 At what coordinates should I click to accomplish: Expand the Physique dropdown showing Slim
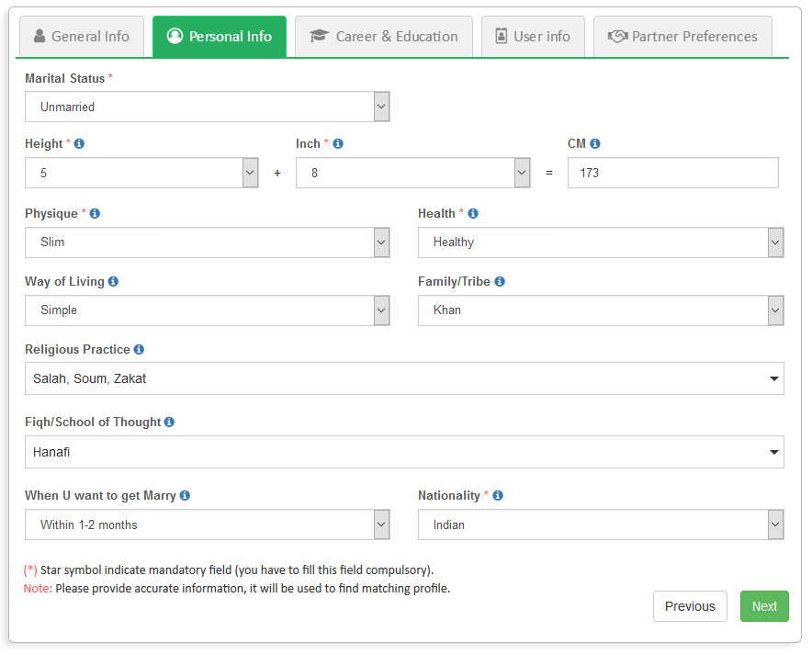tap(207, 242)
